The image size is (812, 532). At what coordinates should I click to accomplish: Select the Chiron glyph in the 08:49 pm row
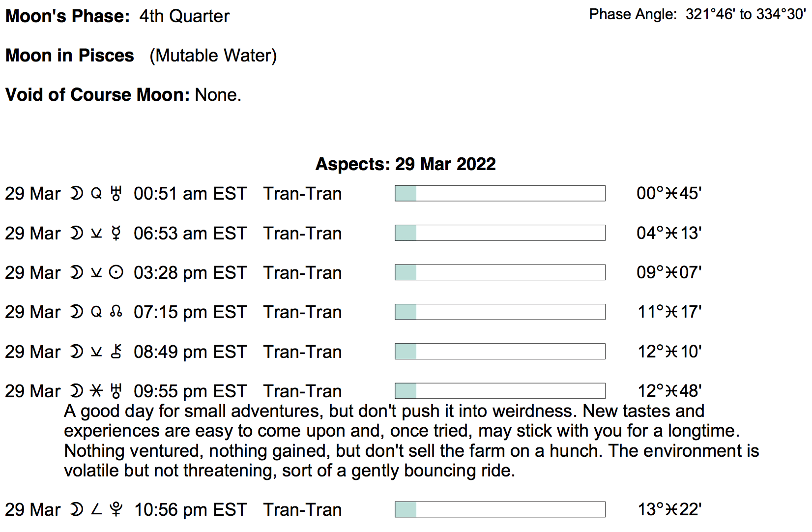click(116, 352)
